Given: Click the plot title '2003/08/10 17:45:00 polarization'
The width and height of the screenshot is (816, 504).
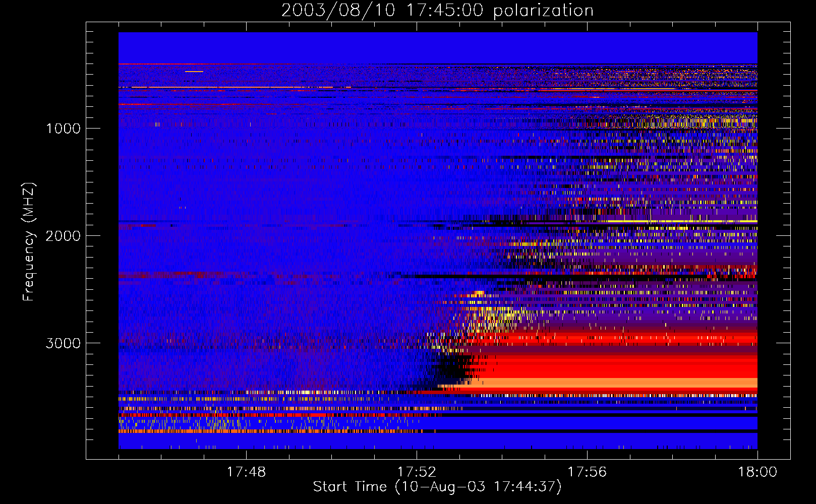Looking at the screenshot, I should (x=437, y=11).
